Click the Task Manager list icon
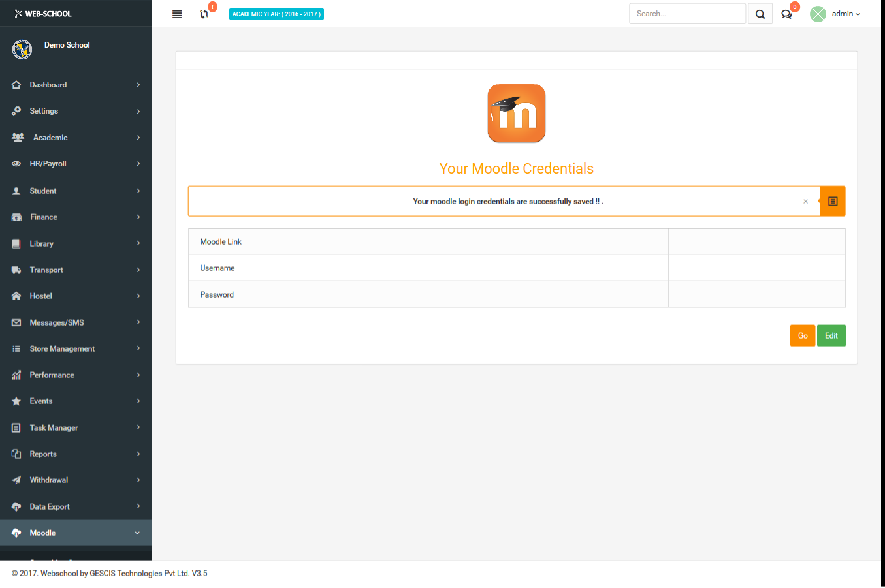 tap(16, 428)
